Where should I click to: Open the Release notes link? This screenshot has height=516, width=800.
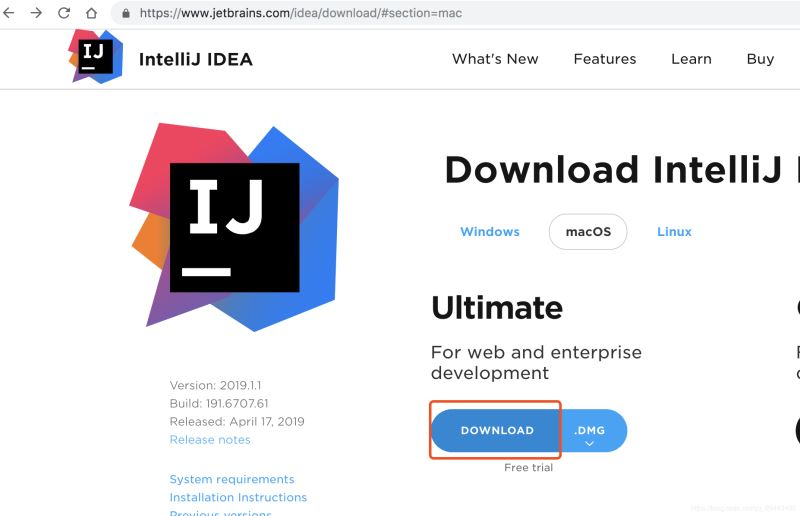pyautogui.click(x=210, y=440)
